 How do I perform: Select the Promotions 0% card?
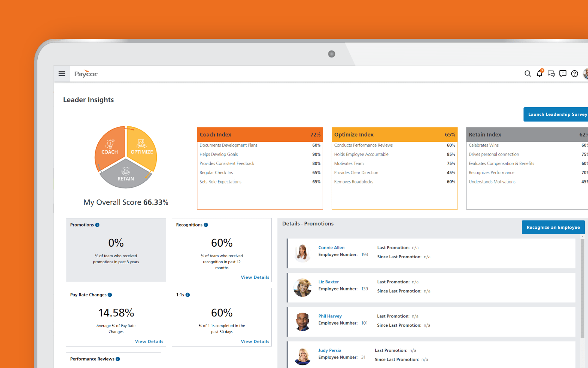pos(116,250)
